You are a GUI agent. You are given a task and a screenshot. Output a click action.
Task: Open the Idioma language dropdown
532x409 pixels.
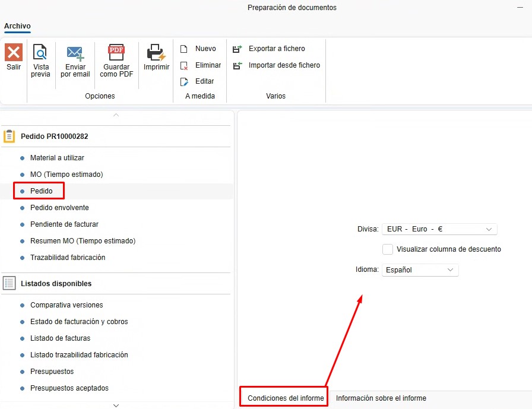coord(420,270)
